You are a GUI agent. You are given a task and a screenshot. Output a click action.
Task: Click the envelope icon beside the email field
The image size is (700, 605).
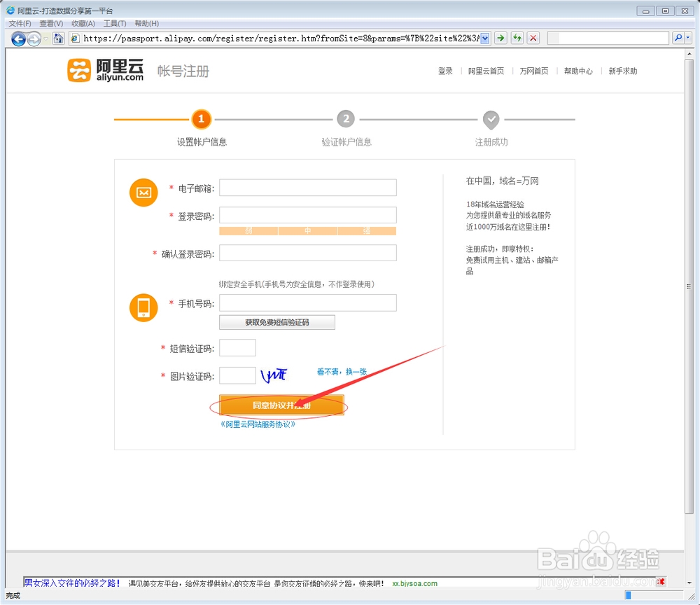coord(143,192)
